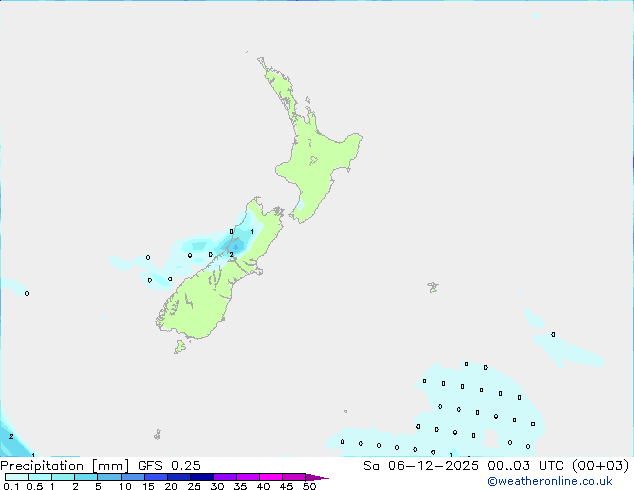Click the '2' rainfall value on South Island coast
Screen dimensions: 634x490
pyautogui.click(x=231, y=255)
